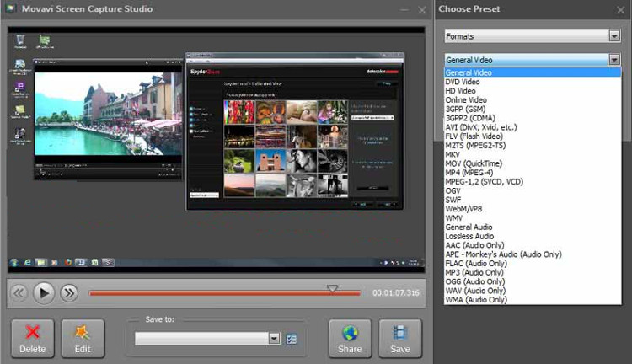Select OGG (Audio Only)
This screenshot has height=364, width=632.
coord(533,281)
